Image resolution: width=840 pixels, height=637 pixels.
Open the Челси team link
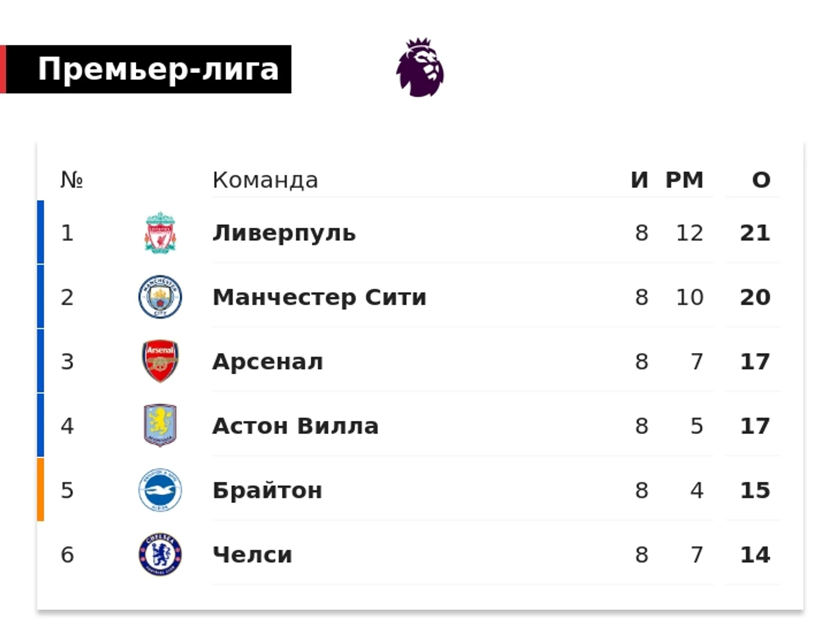252,555
